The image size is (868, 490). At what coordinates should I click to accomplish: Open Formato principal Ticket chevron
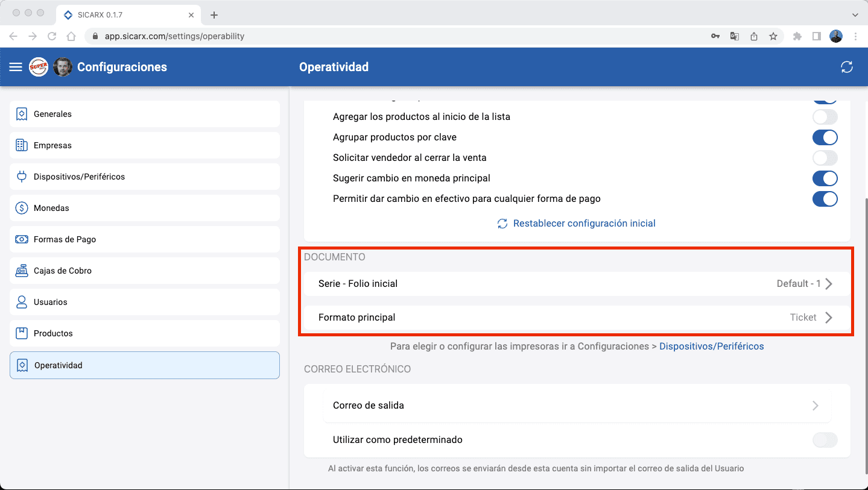point(828,318)
